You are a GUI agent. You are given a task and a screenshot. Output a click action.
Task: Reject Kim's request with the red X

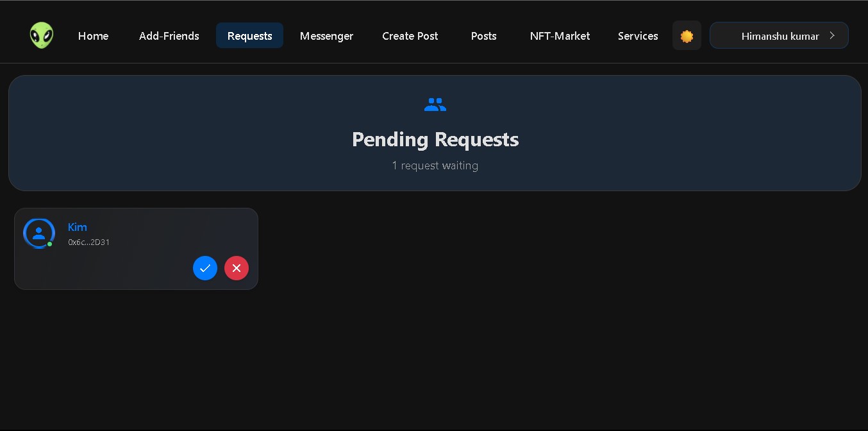coord(237,268)
